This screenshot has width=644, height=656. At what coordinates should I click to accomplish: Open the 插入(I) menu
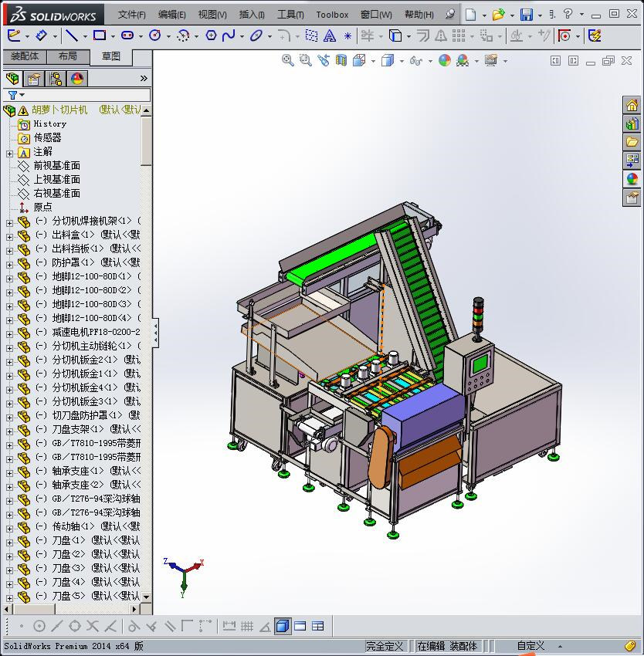click(x=251, y=15)
